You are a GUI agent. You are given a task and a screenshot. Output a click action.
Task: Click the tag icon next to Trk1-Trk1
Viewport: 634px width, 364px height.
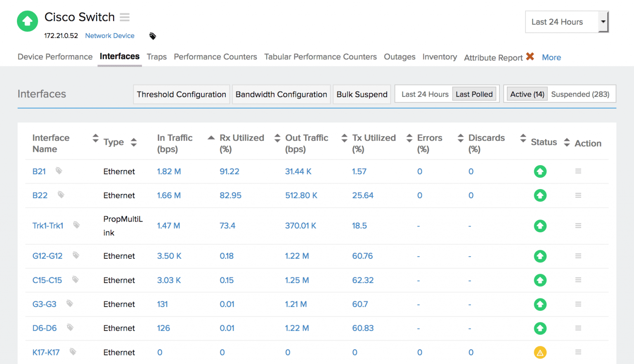76,225
